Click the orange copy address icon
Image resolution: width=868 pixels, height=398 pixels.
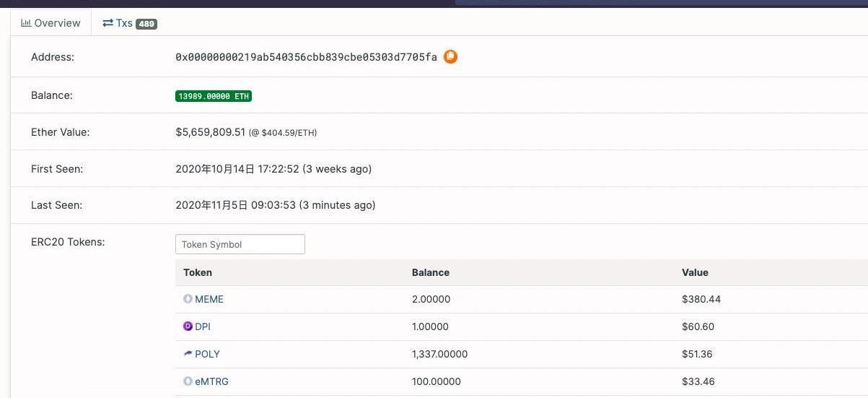[x=450, y=56]
